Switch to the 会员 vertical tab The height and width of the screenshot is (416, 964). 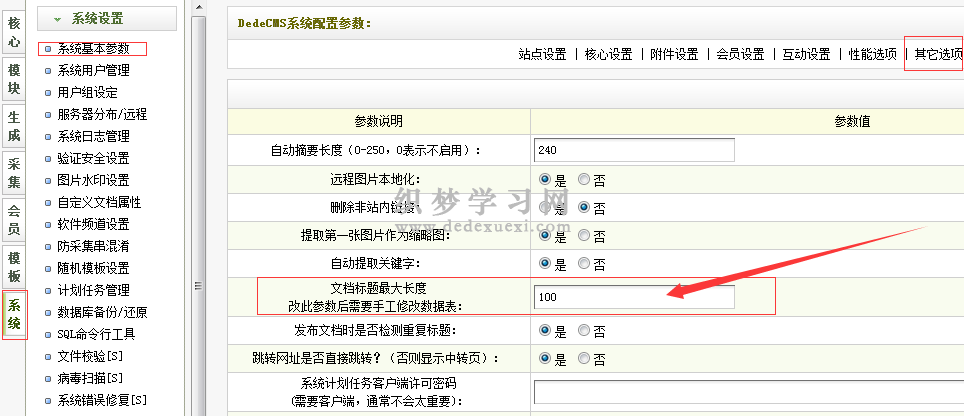(x=14, y=219)
